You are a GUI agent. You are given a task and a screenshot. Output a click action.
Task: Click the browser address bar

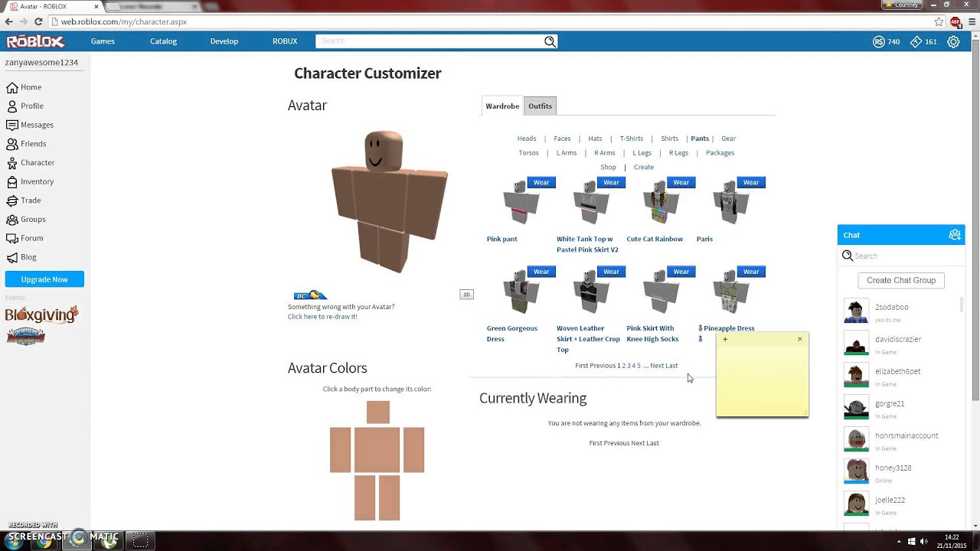click(x=490, y=21)
